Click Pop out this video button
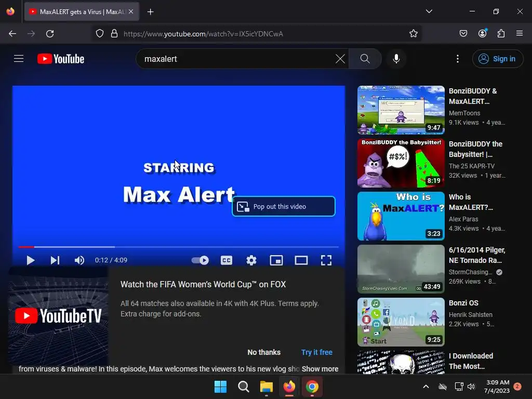 pyautogui.click(x=284, y=206)
